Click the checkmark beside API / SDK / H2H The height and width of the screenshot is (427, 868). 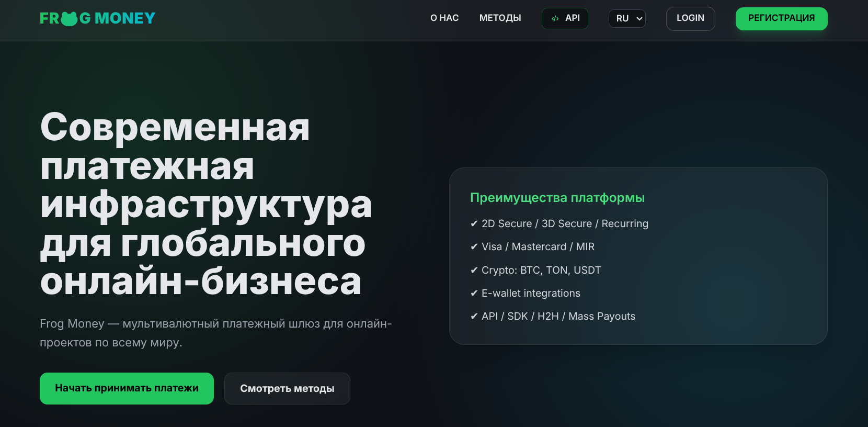coord(474,317)
